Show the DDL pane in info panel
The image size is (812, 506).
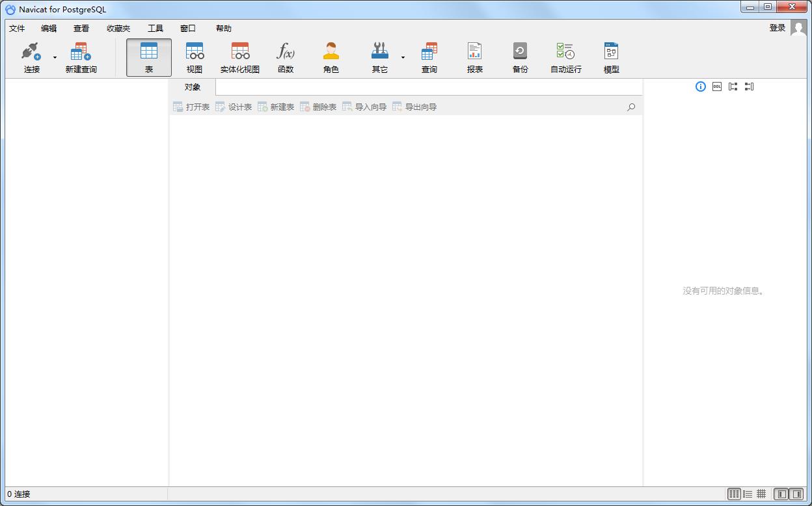pyautogui.click(x=716, y=87)
